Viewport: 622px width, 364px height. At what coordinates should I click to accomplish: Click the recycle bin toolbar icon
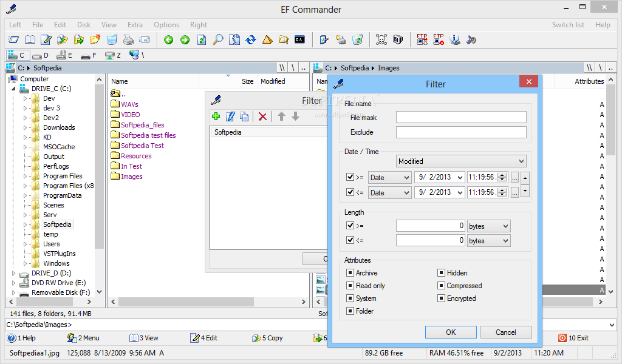click(x=357, y=39)
